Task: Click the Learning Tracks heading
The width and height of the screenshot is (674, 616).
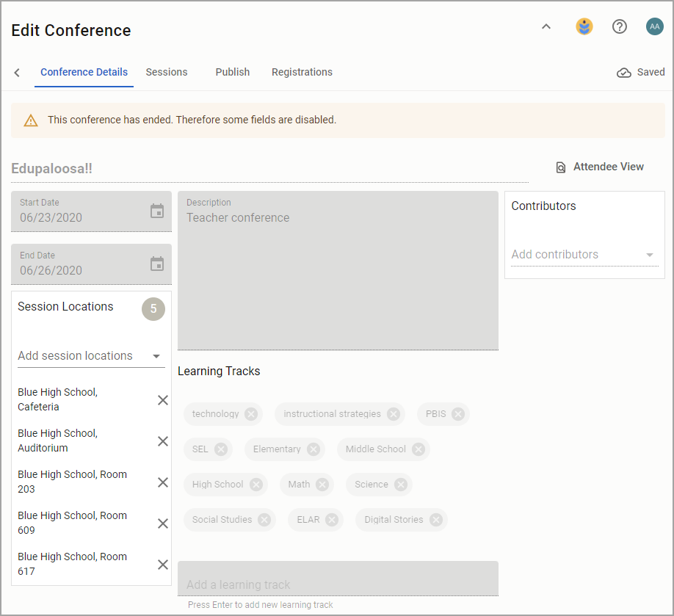Action: 219,371
